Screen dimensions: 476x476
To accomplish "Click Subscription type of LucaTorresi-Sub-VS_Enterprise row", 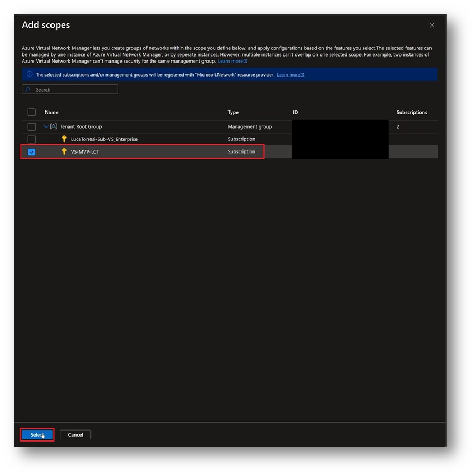I will click(241, 139).
